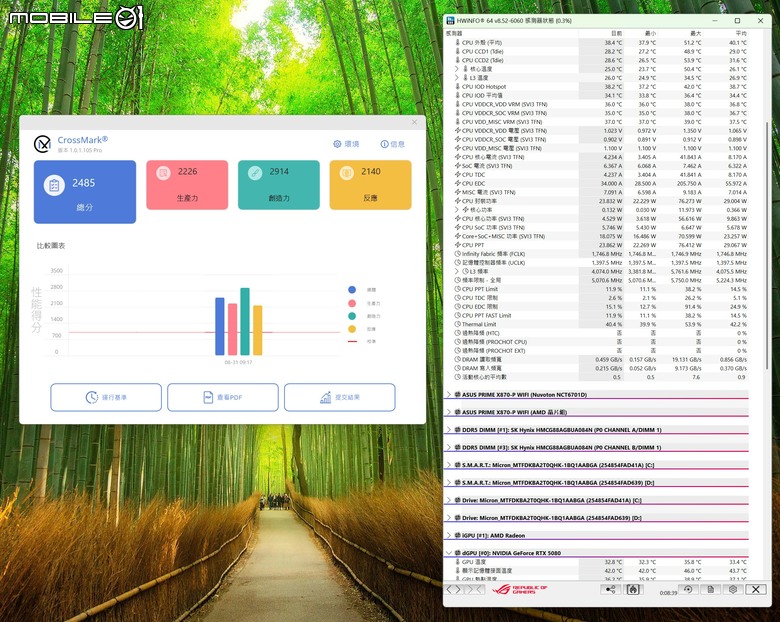Expand the 核心溫度 sensor row
This screenshot has height=622, width=780.
point(457,69)
